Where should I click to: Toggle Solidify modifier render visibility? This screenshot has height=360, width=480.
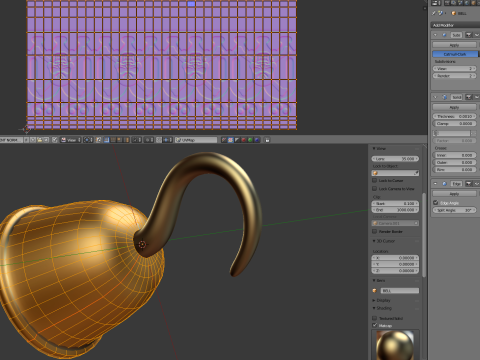[x=469, y=97]
